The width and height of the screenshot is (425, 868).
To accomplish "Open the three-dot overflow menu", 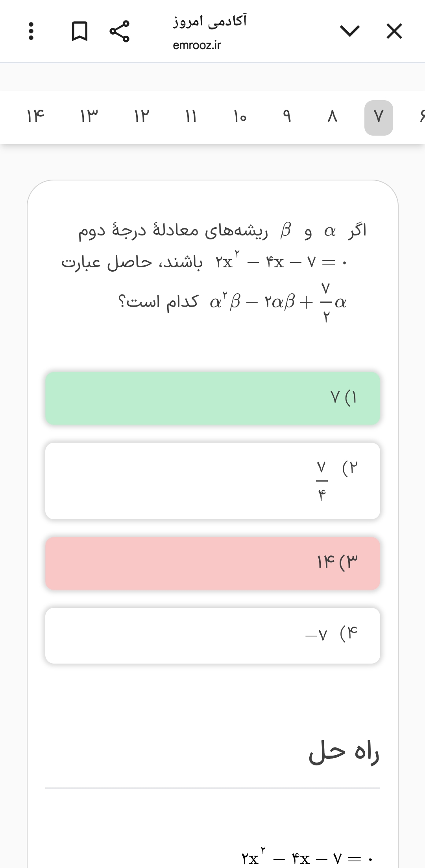I will tap(31, 31).
